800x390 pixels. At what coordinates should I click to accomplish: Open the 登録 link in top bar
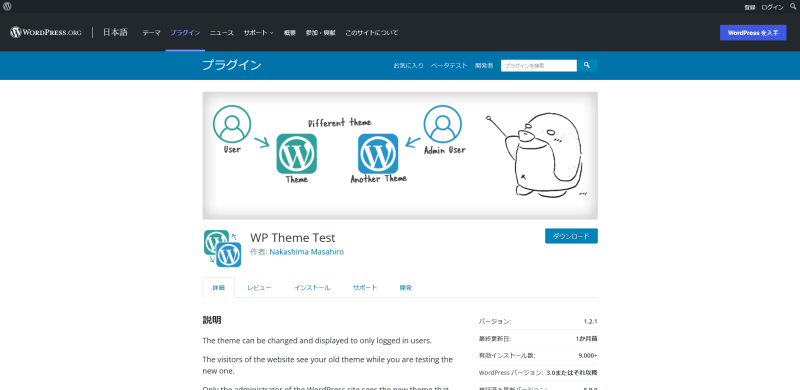click(x=749, y=7)
